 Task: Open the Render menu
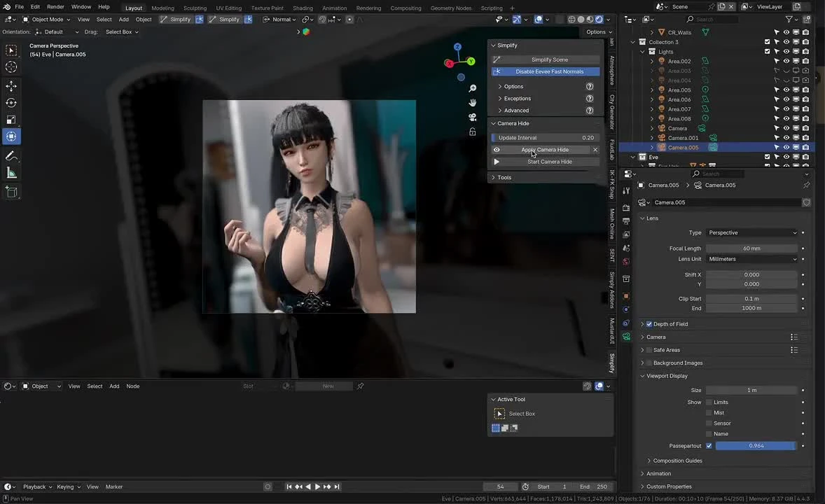click(55, 7)
